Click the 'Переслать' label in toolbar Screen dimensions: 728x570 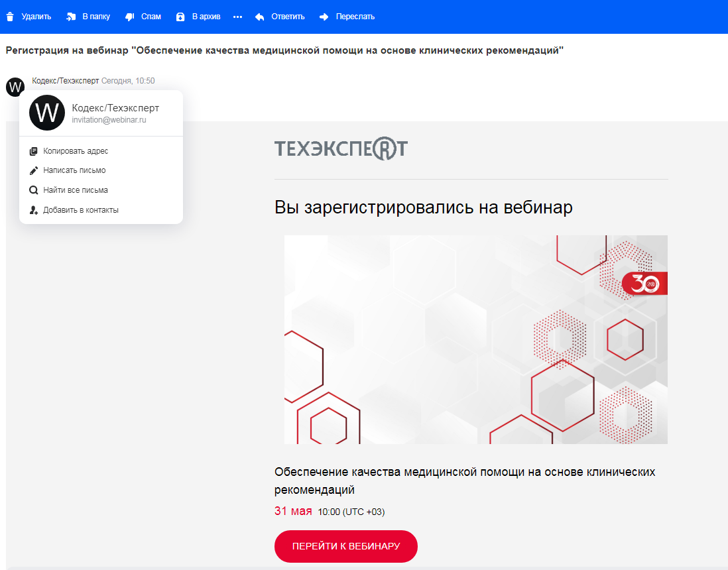355,17
